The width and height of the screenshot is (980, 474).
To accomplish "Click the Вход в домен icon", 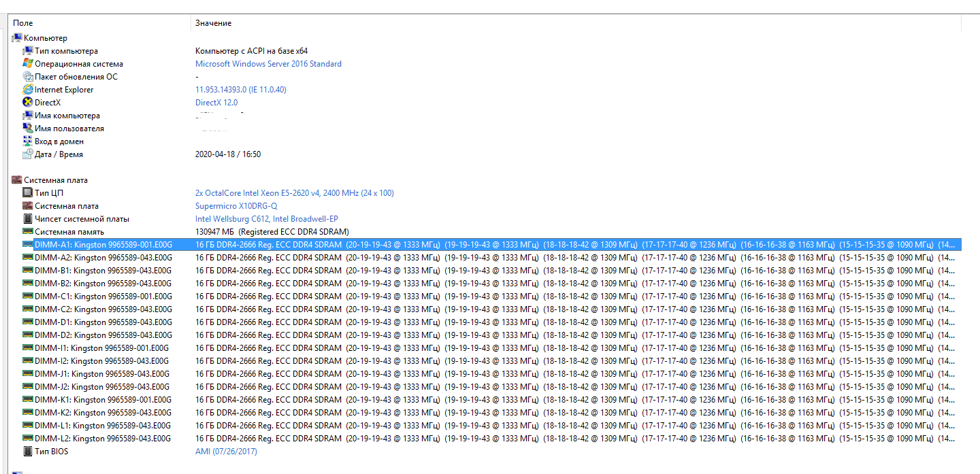I will coord(28,141).
